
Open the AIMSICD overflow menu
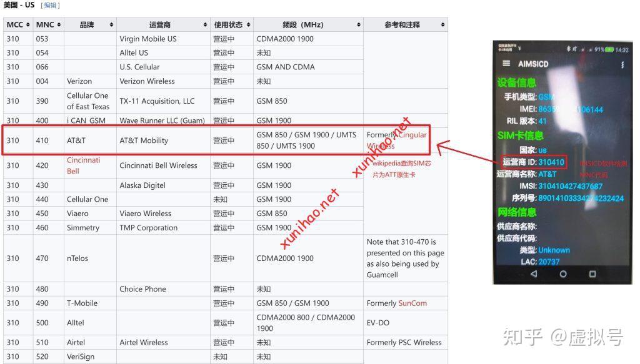click(x=623, y=64)
